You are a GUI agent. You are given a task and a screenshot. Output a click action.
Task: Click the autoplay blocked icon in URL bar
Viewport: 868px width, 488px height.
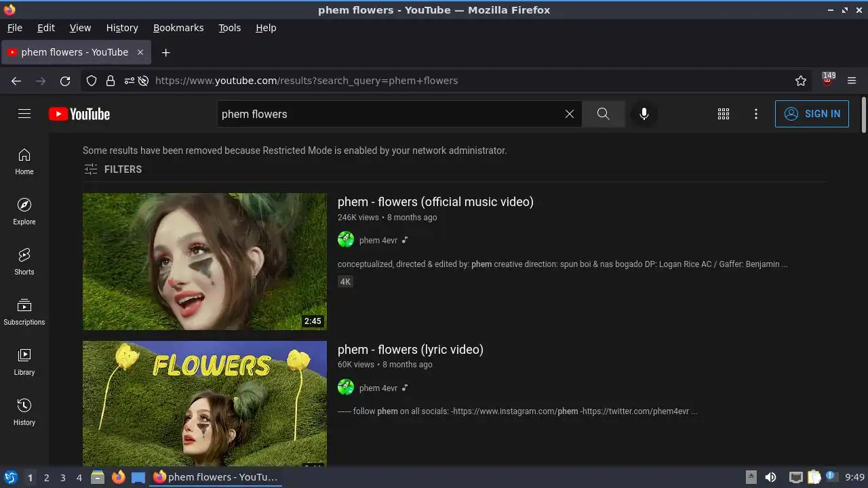coord(143,81)
